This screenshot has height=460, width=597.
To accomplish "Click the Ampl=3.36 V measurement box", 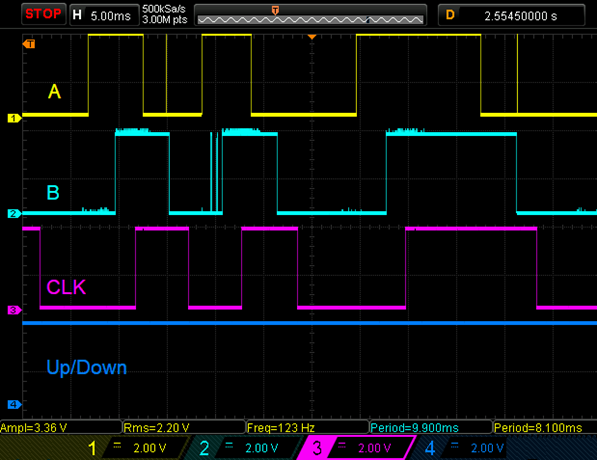I will pos(60,427).
